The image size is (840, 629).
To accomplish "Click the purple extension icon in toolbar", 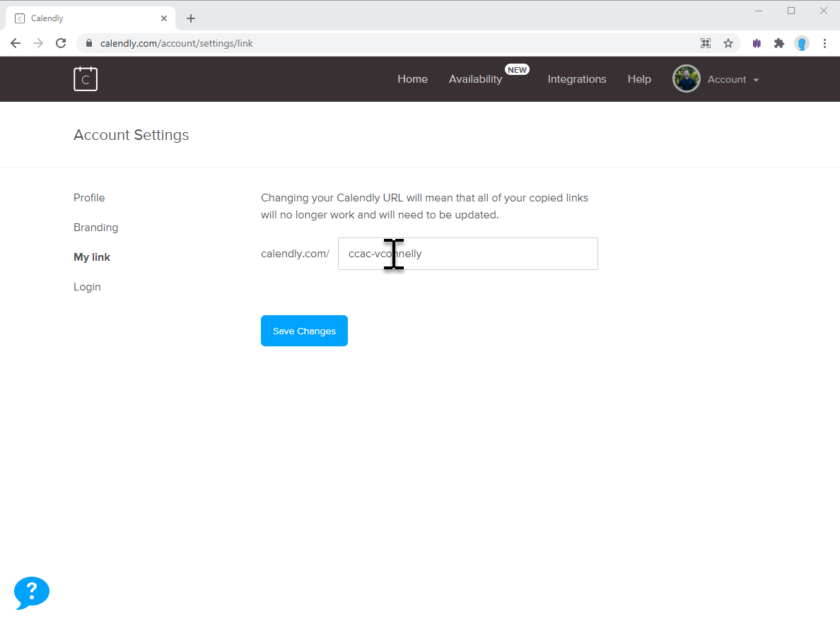I will pos(757,43).
